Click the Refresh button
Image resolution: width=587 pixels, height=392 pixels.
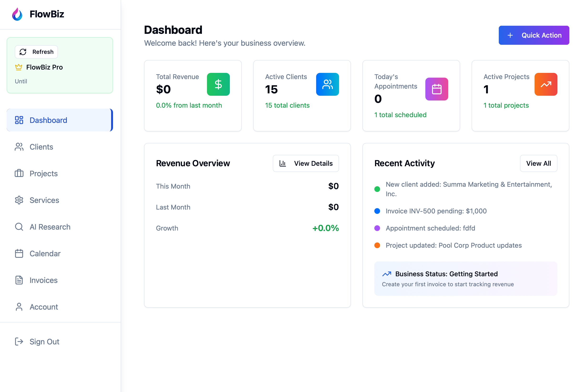tap(36, 52)
